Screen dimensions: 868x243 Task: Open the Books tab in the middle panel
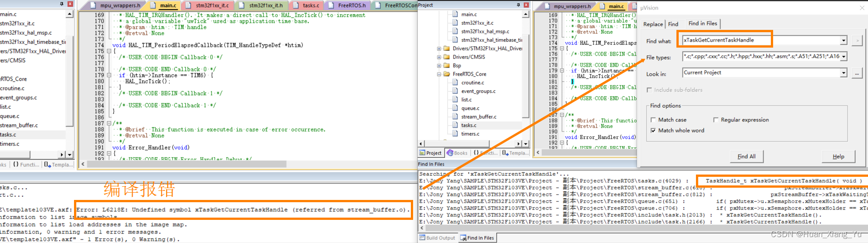tap(457, 153)
